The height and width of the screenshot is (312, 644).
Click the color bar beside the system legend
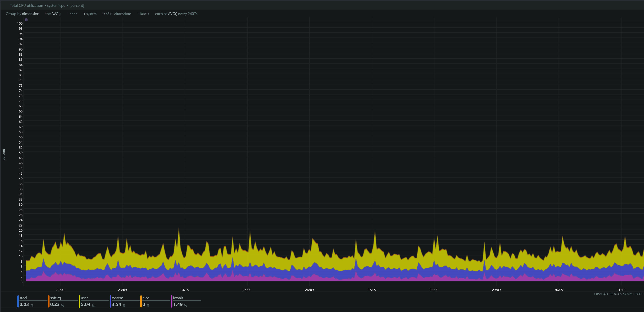[110, 301]
